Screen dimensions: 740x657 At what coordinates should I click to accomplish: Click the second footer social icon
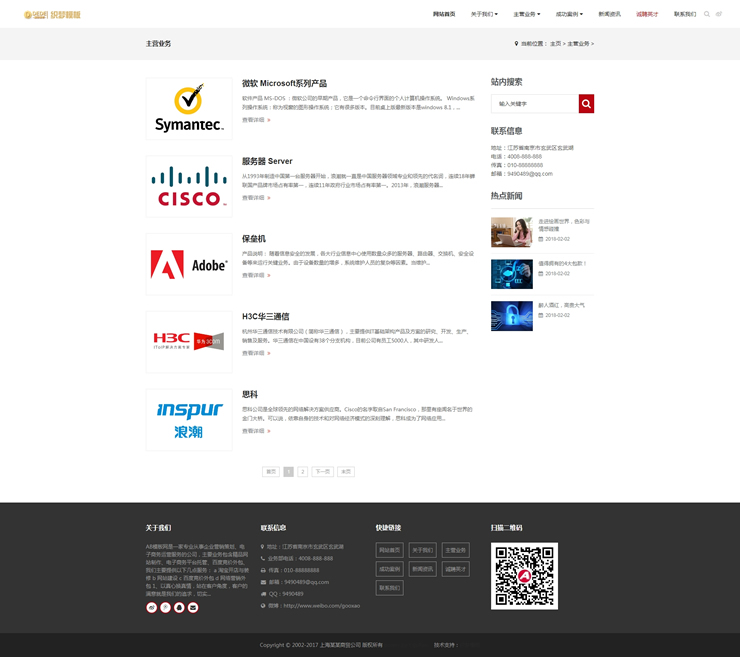tap(166, 607)
